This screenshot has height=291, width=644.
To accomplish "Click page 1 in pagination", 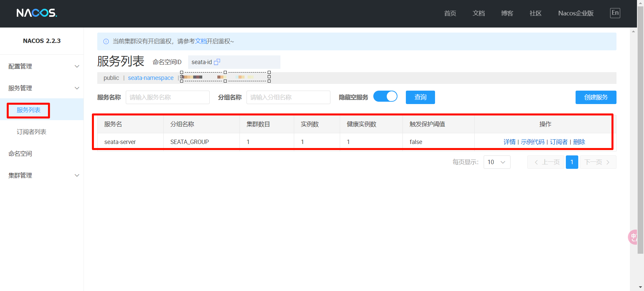I will 572,162.
